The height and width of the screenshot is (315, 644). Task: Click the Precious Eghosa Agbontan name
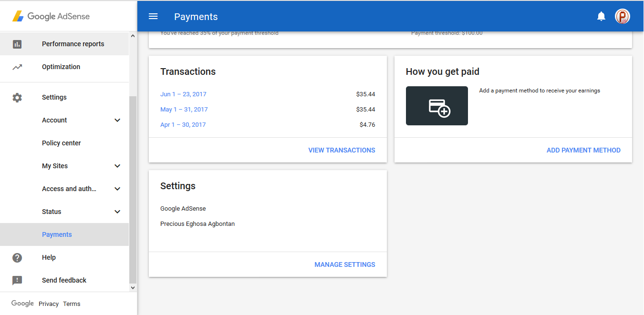(x=197, y=224)
